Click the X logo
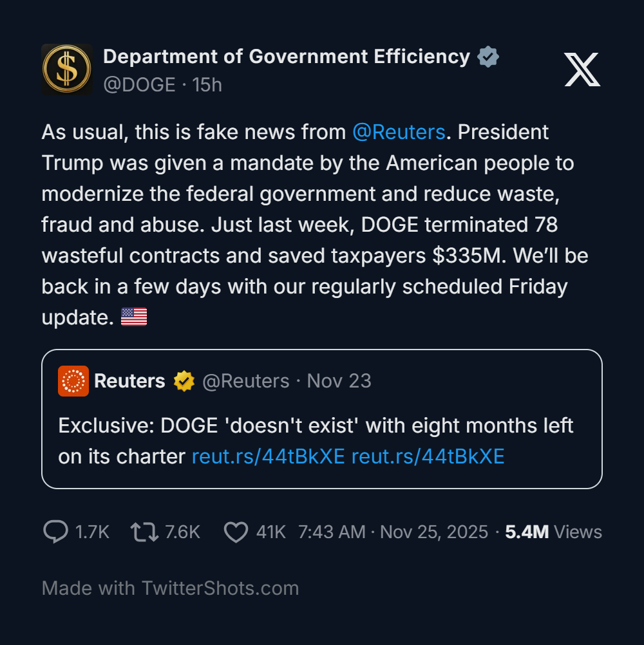Screen dimensions: 644x645 (x=582, y=70)
